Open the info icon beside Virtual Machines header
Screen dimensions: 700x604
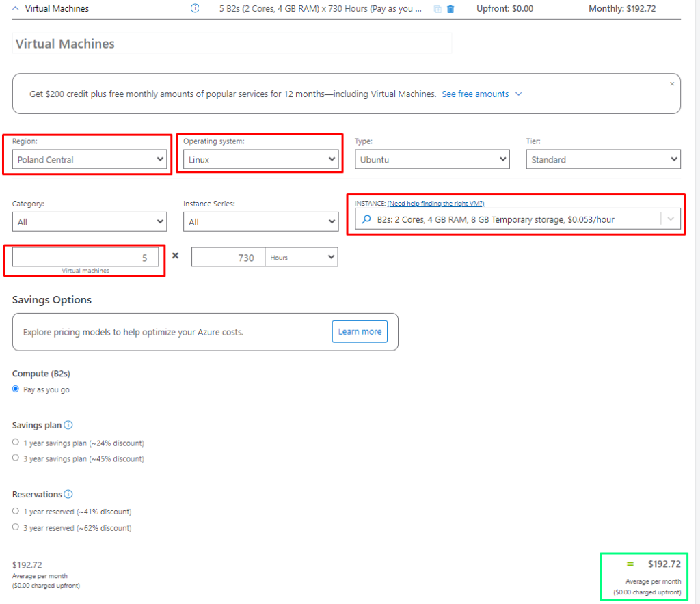195,8
